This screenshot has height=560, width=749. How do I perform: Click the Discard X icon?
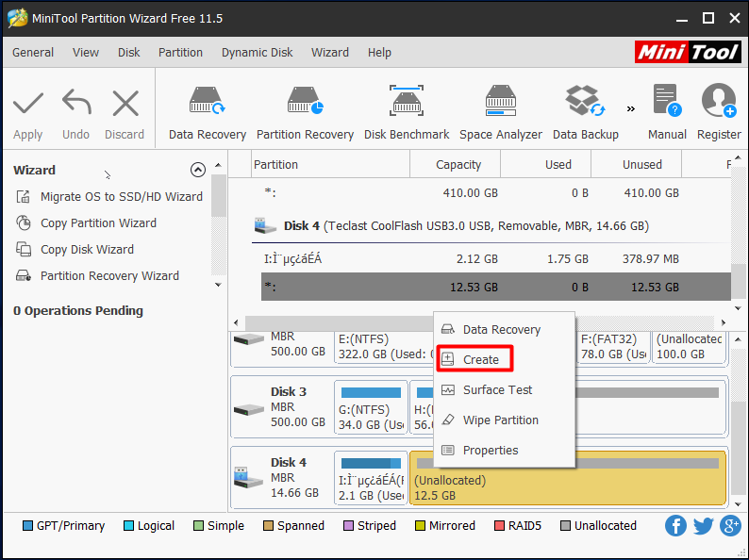coord(125,104)
